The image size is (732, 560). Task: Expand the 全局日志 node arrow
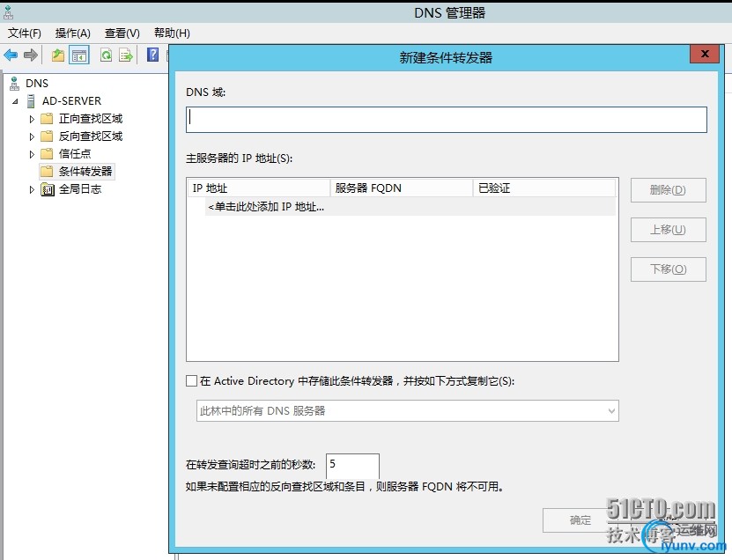pos(32,189)
